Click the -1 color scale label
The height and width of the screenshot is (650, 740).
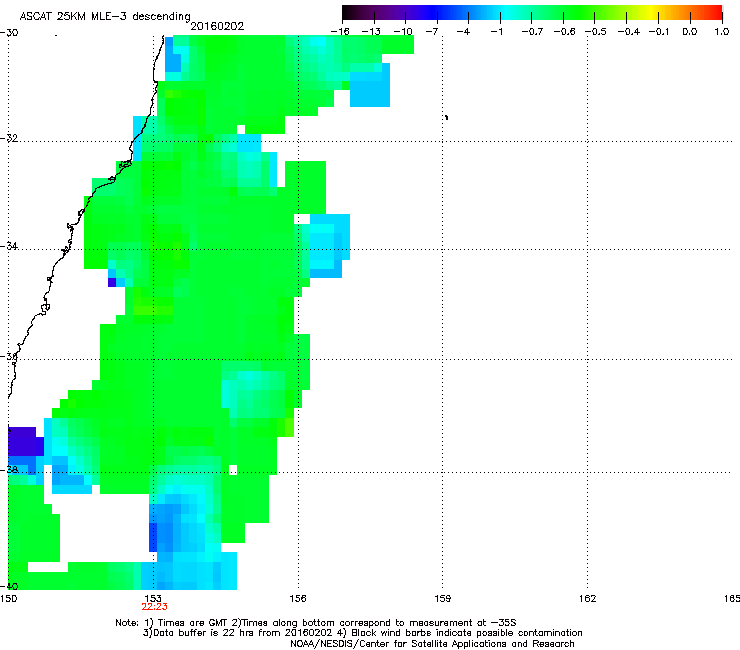[496, 32]
